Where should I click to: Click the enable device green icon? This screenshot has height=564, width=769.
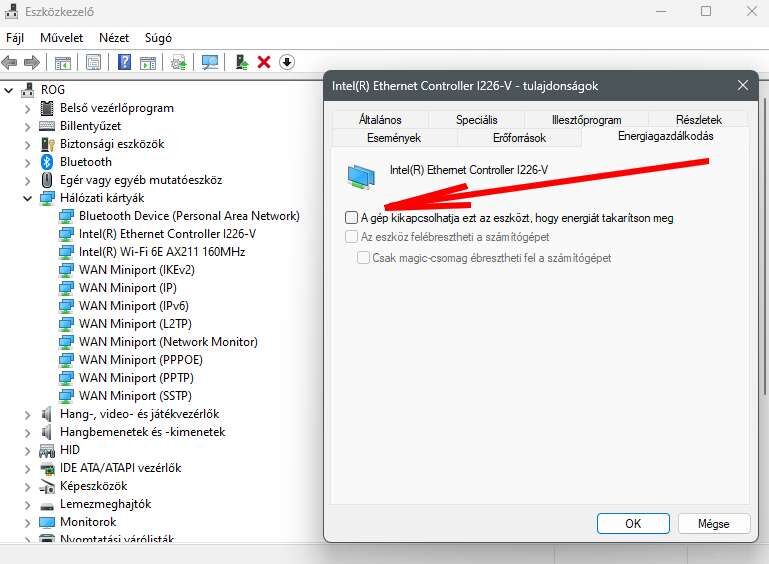click(x=241, y=62)
